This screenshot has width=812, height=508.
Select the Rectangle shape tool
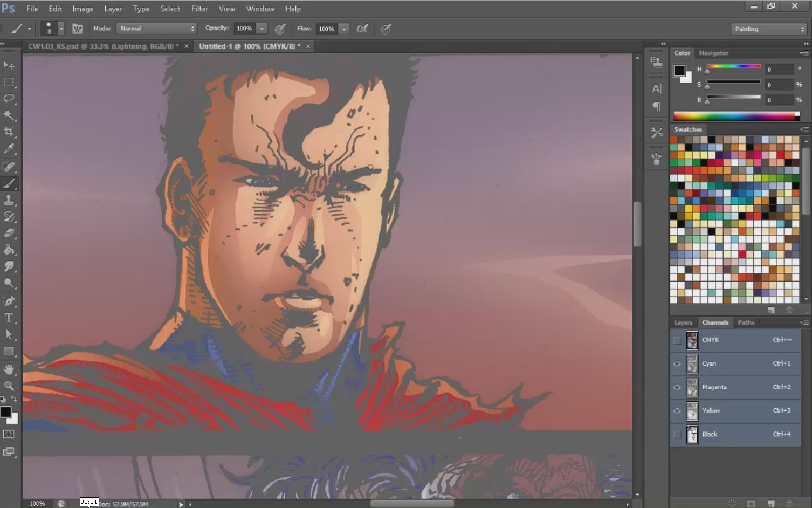tap(9, 352)
